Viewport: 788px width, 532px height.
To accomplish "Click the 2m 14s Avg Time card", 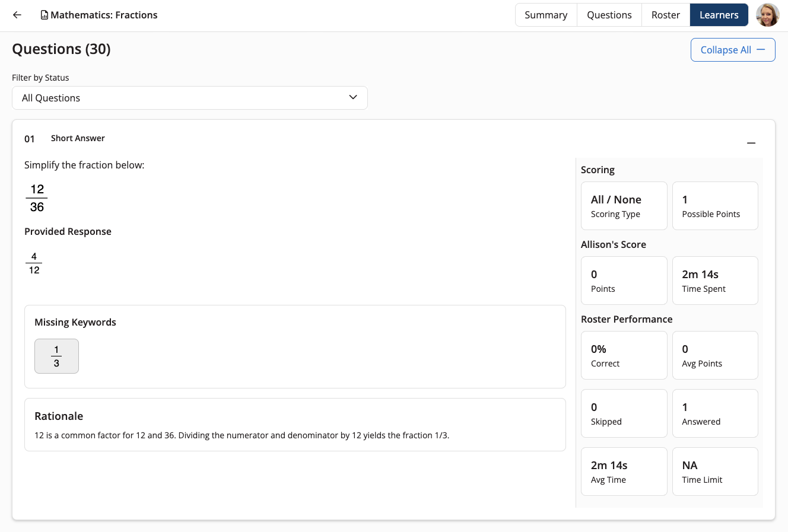I will click(x=624, y=472).
